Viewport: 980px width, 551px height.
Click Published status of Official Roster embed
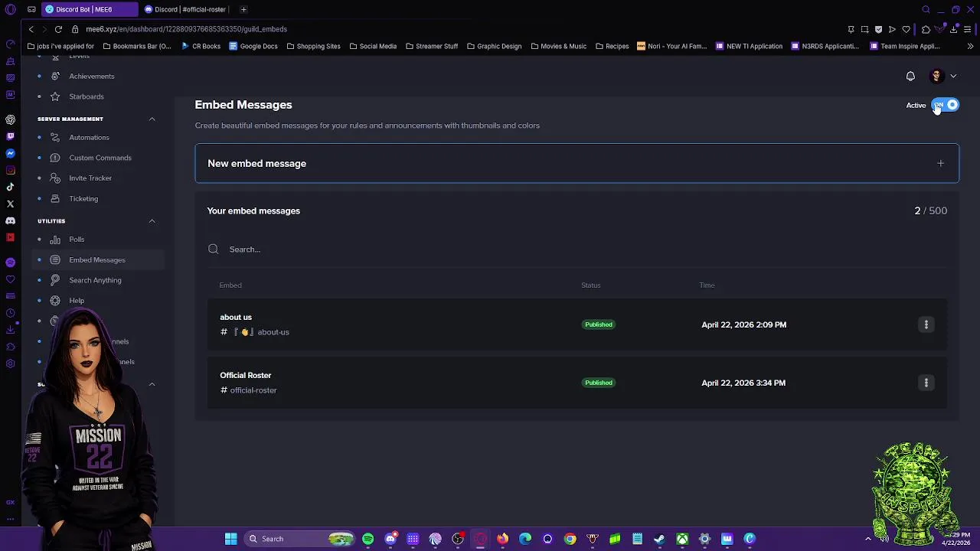(x=598, y=383)
